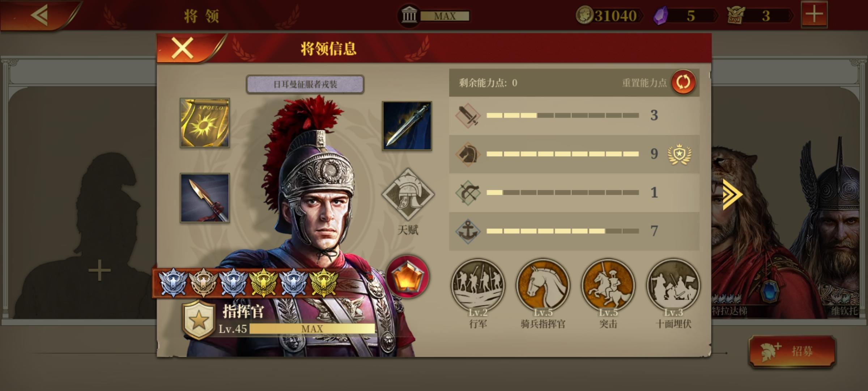Click the infantry ability points bar
The width and height of the screenshot is (868, 391).
563,115
